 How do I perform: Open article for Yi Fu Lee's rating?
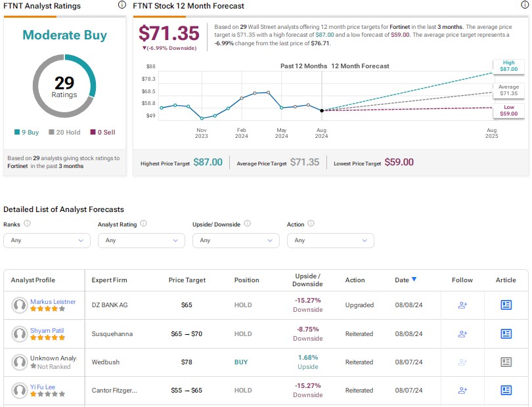click(506, 390)
